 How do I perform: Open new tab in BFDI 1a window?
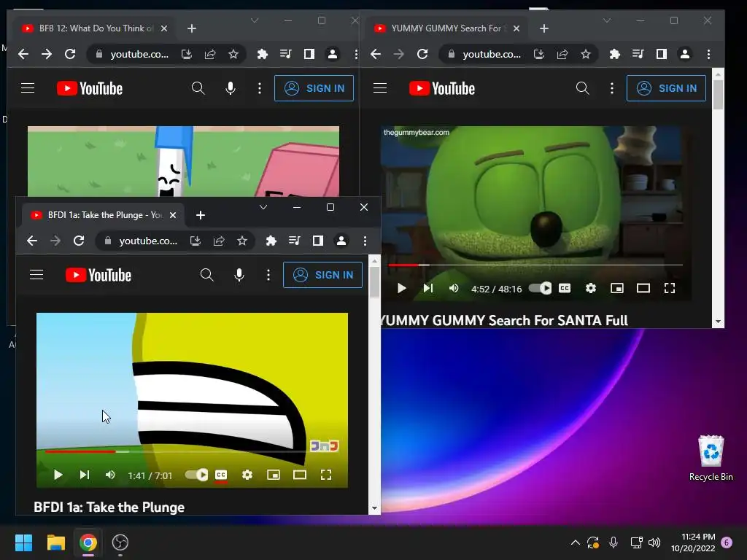pos(201,215)
